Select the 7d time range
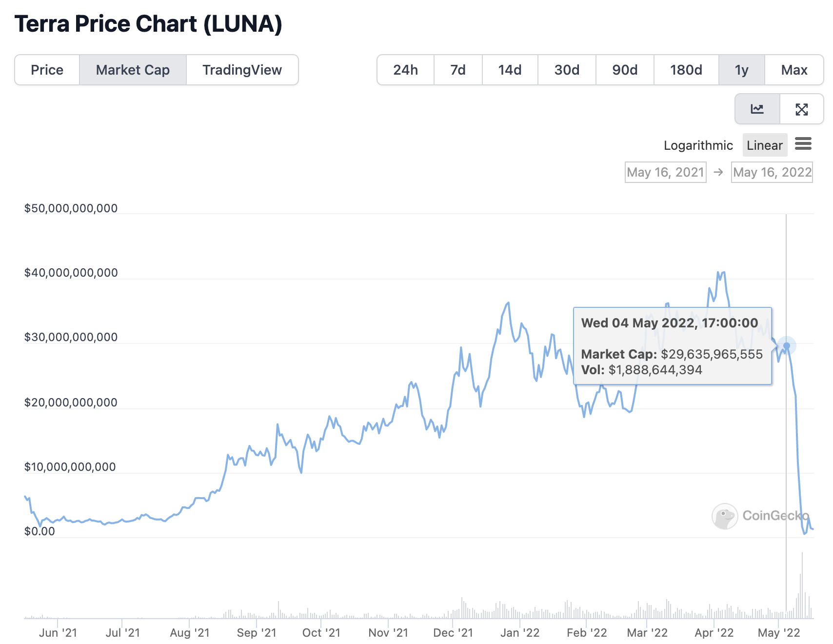Image resolution: width=833 pixels, height=644 pixels. (x=458, y=70)
